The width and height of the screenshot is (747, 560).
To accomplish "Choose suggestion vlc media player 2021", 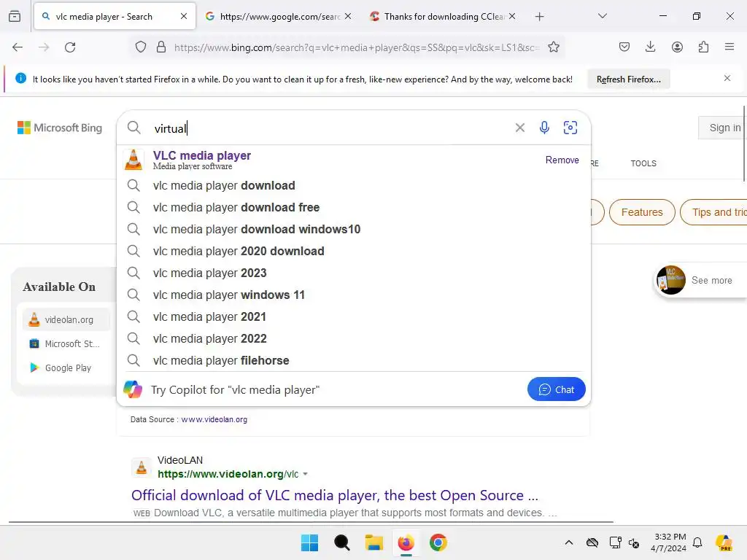I will coord(354,316).
